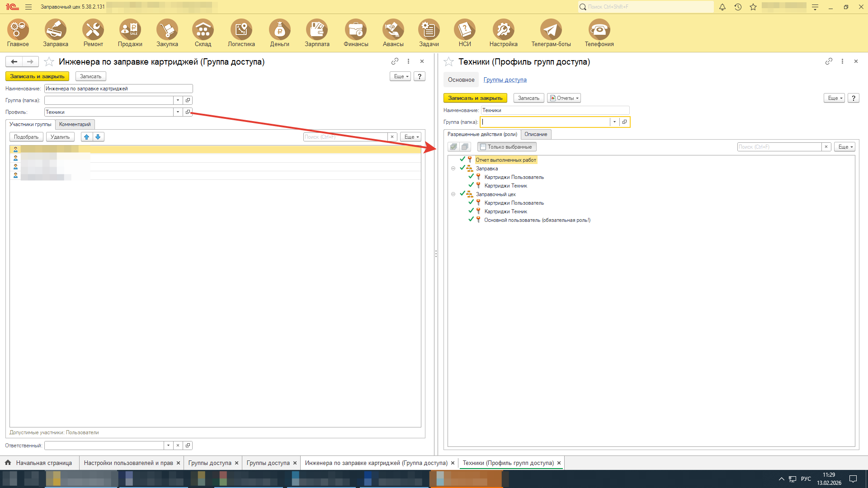Viewport: 868px width, 488px height.
Task: Open the Телеграм-боты section icon
Action: tap(551, 30)
